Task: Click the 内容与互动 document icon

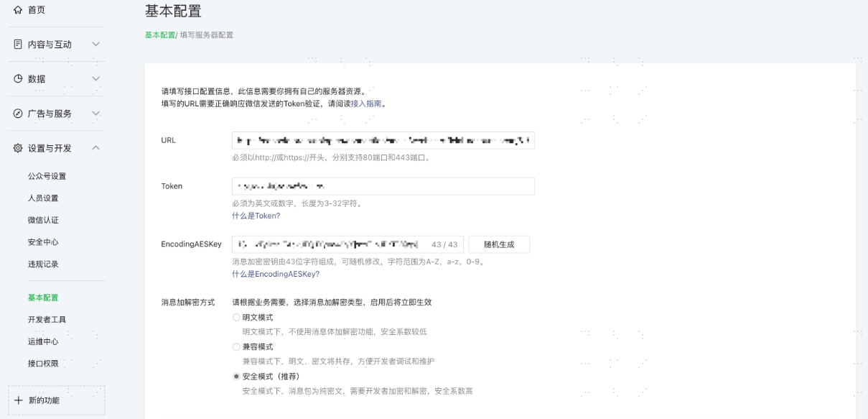Action: pos(18,45)
